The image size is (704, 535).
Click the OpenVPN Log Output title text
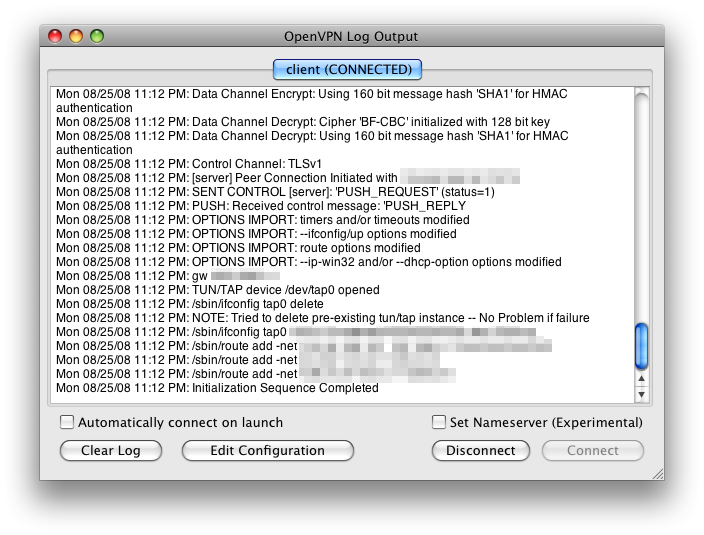(x=351, y=36)
